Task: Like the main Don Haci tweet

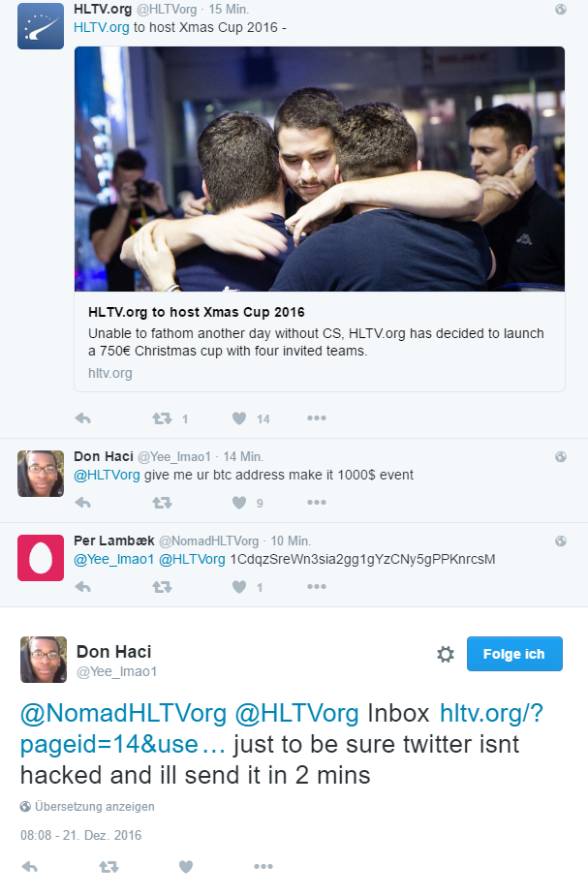Action: click(186, 867)
